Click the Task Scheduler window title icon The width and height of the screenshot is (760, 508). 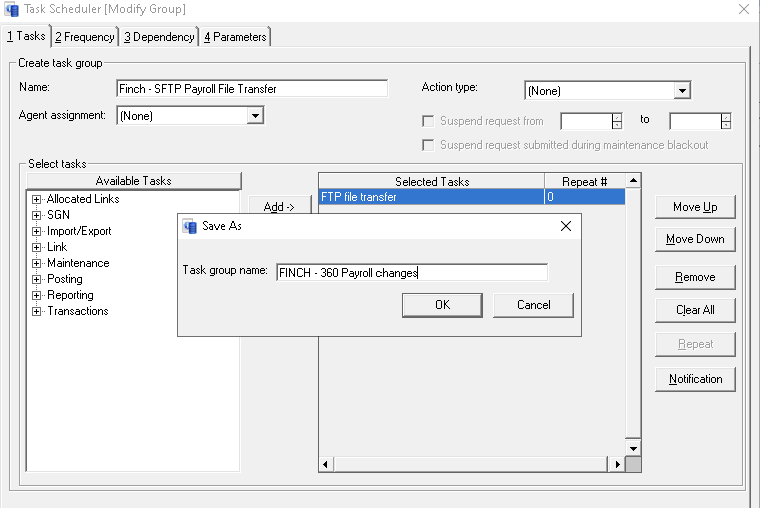(12, 9)
